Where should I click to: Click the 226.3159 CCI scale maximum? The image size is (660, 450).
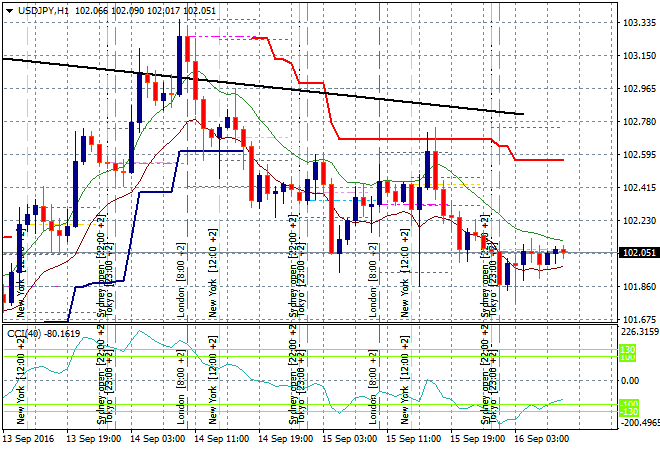[640, 332]
